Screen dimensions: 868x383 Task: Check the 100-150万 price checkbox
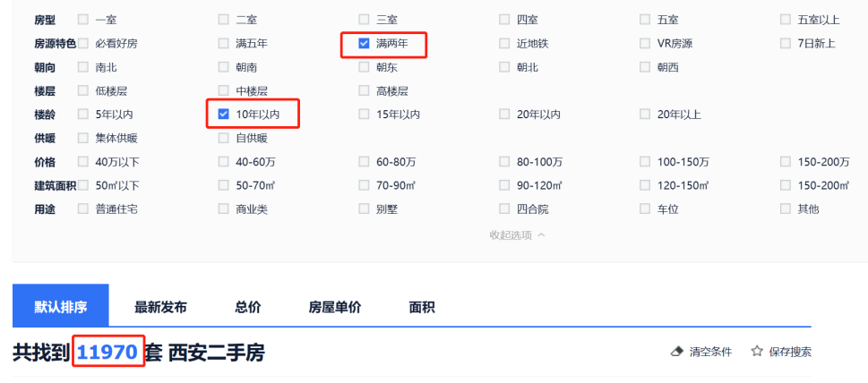[x=645, y=161]
